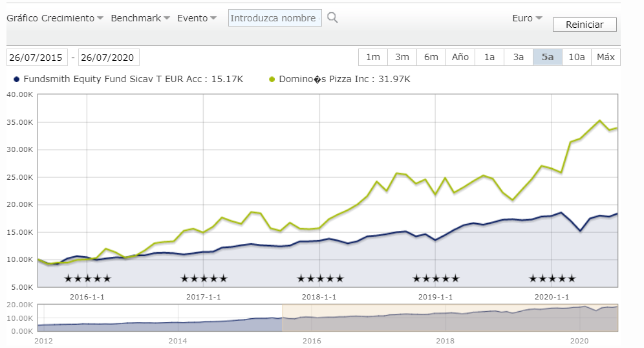Screen dimensions: 644x348
Task: Open the Gráfico Crecimiento dropdown
Action: pyautogui.click(x=54, y=18)
